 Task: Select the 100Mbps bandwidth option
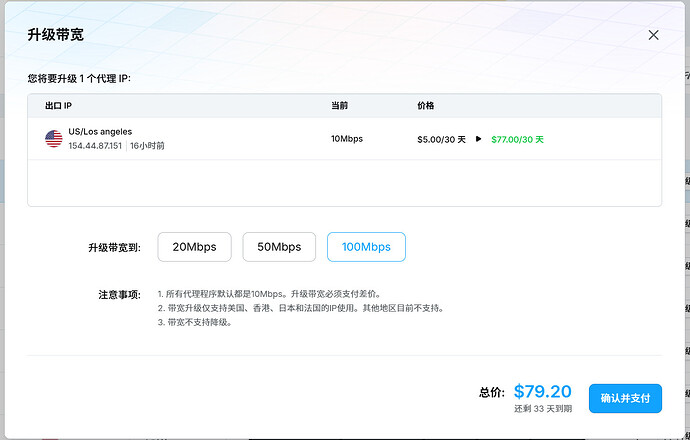(x=366, y=247)
